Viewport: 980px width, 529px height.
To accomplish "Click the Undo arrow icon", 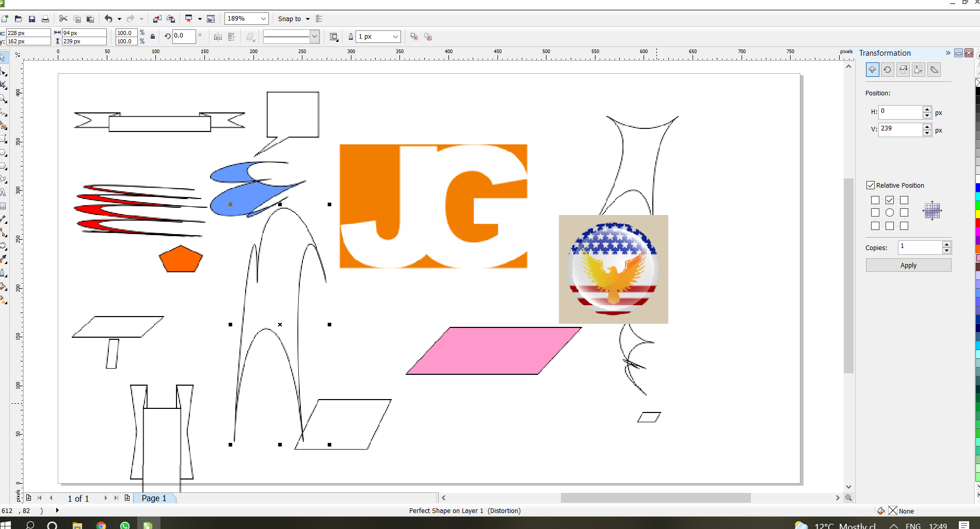I will 108,19.
